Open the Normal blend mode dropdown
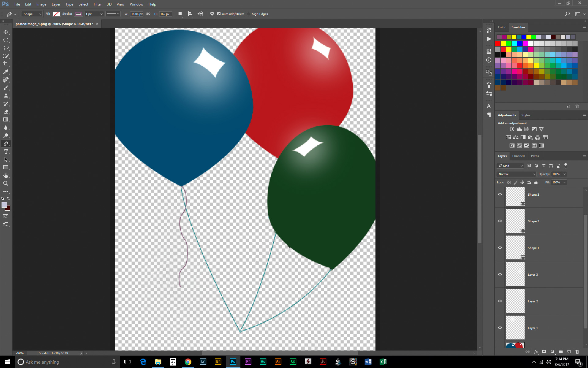Image resolution: width=588 pixels, height=368 pixels. coord(516,174)
